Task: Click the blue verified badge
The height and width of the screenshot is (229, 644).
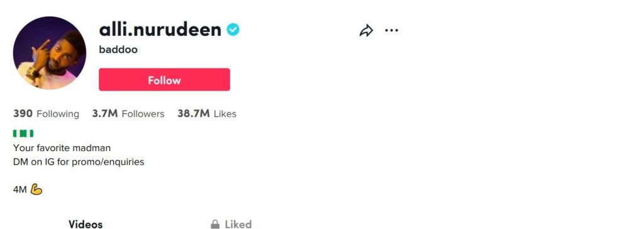Action: click(x=233, y=30)
